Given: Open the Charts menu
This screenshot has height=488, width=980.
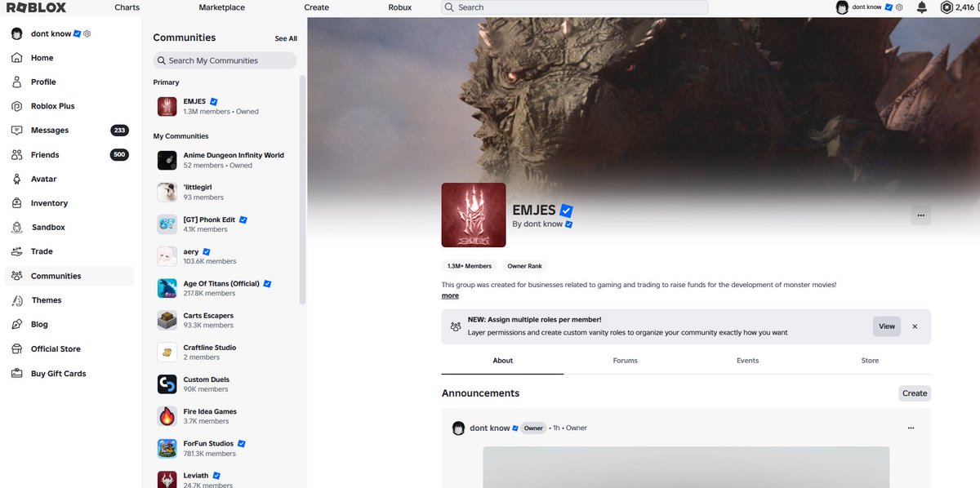Looking at the screenshot, I should [127, 7].
